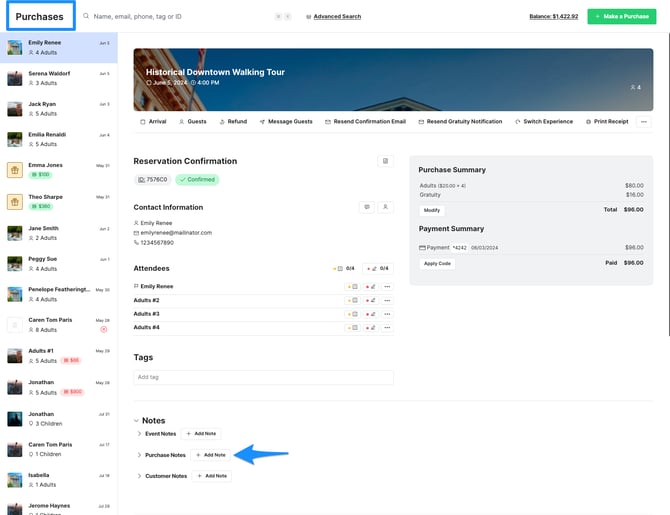Click the message icon in Contact Information
The width and height of the screenshot is (670, 515).
pyautogui.click(x=367, y=207)
